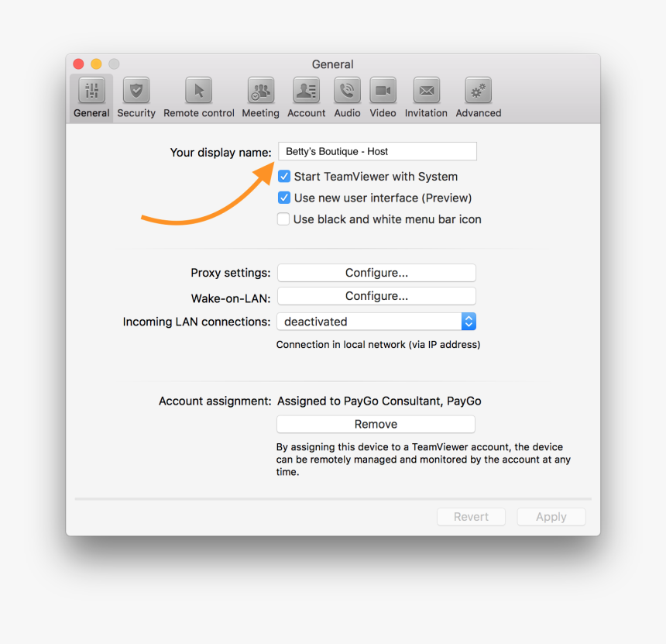This screenshot has height=644, width=666.
Task: Open the Video camera icon
Action: click(383, 91)
